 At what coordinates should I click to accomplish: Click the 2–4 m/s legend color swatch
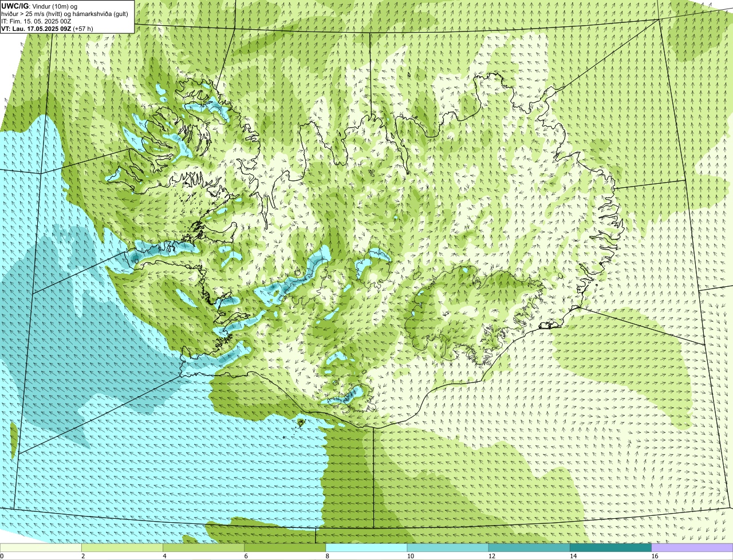click(x=123, y=547)
